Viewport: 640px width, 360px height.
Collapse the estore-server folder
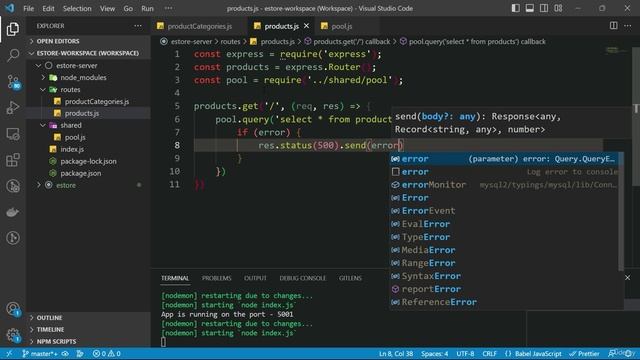point(76,65)
